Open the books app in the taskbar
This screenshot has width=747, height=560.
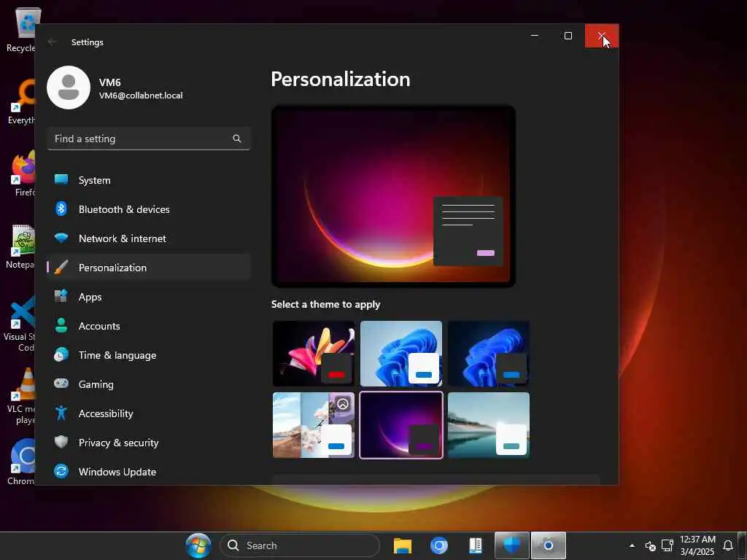point(476,545)
